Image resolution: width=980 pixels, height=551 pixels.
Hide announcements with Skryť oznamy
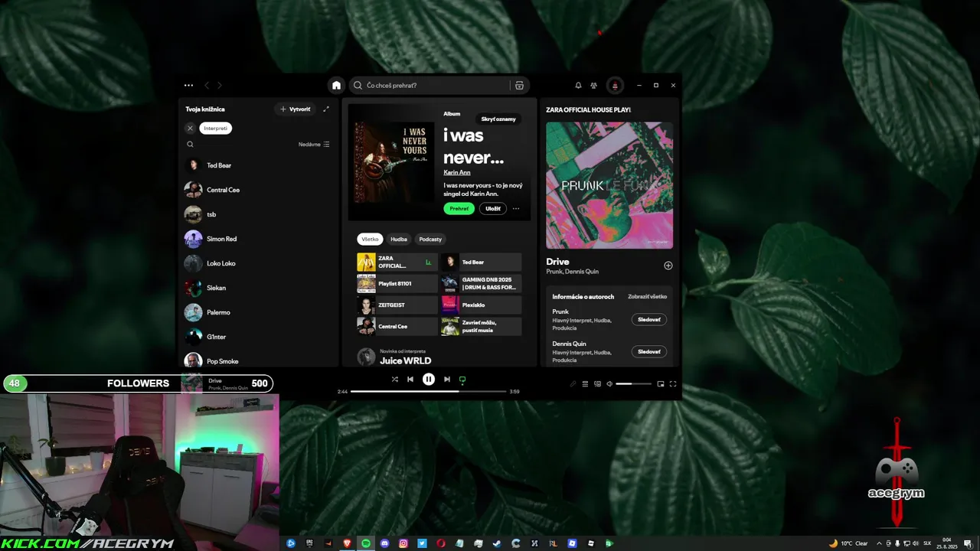(x=498, y=119)
